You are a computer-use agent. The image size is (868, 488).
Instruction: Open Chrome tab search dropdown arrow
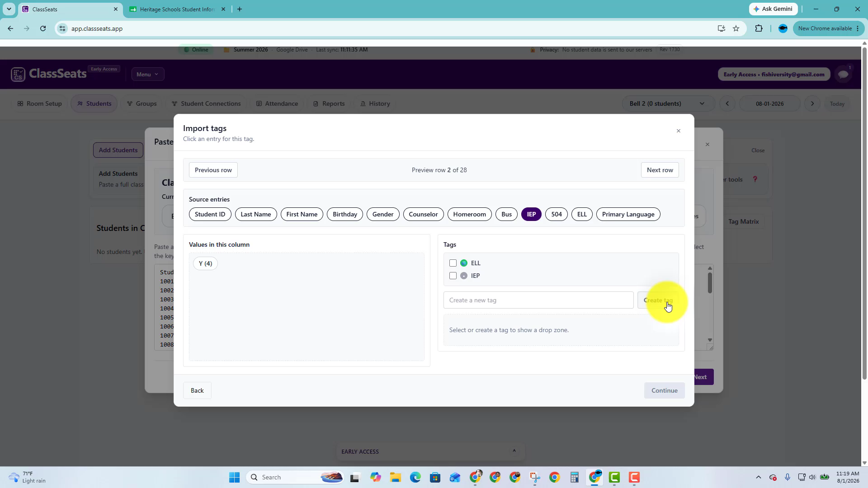[x=9, y=9]
